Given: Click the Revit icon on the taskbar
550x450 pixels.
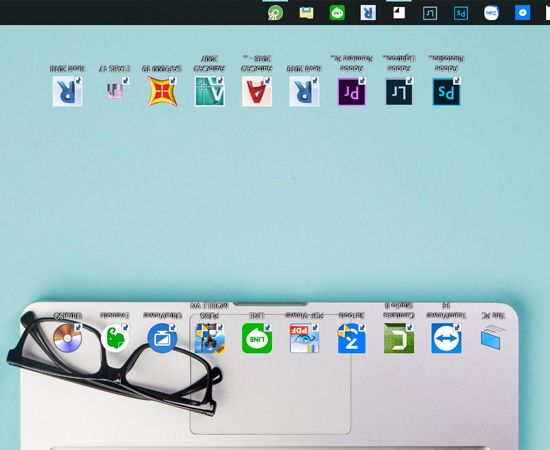Looking at the screenshot, I should coord(368,13).
